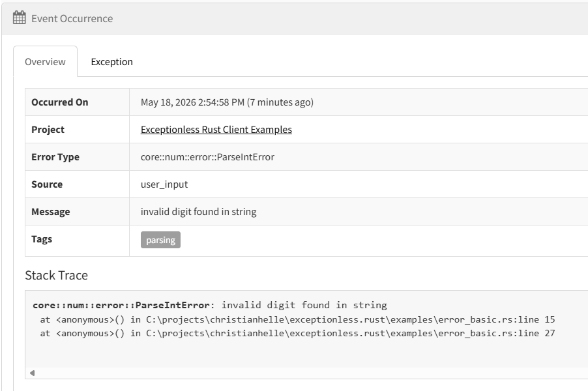Click the Source row label
The image size is (588, 391).
click(47, 184)
